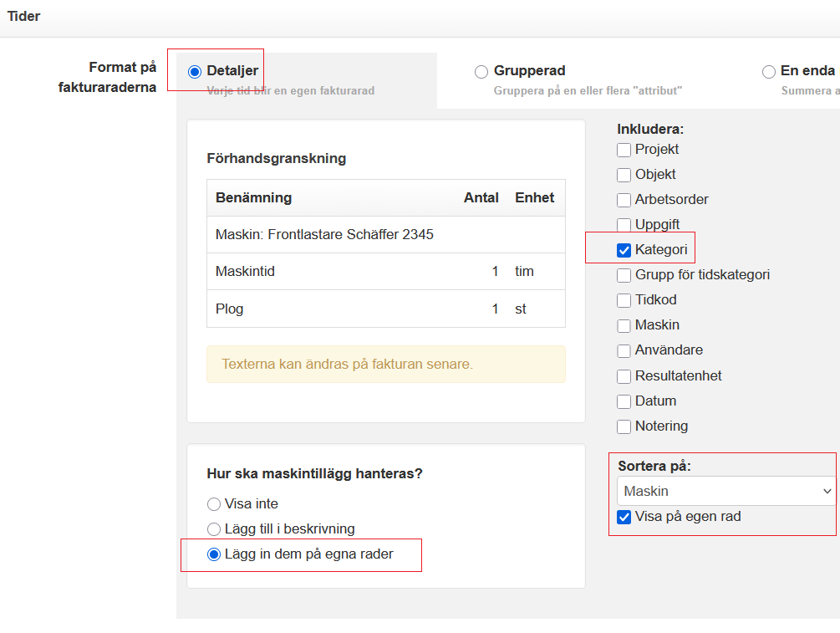
Task: Uncheck the Kategori checkbox
Action: click(x=624, y=250)
